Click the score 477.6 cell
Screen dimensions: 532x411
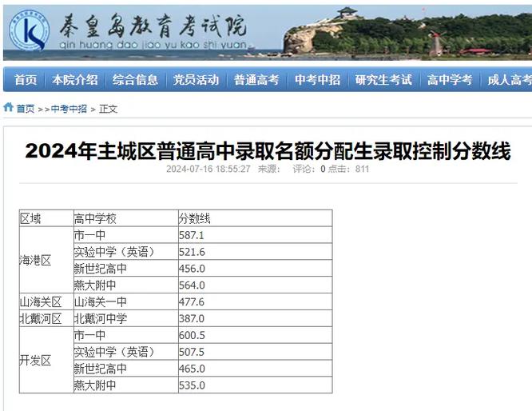(255, 301)
